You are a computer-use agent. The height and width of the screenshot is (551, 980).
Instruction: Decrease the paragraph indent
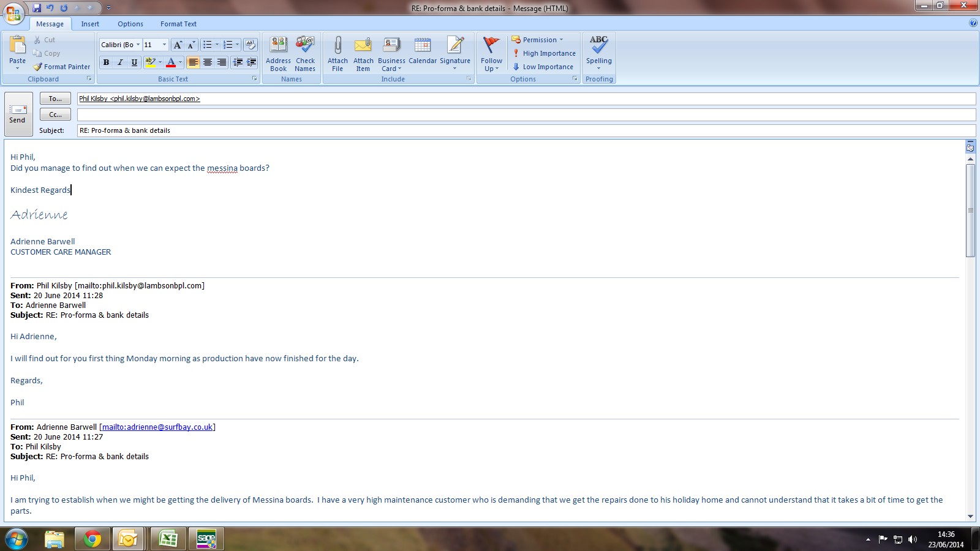pyautogui.click(x=238, y=62)
